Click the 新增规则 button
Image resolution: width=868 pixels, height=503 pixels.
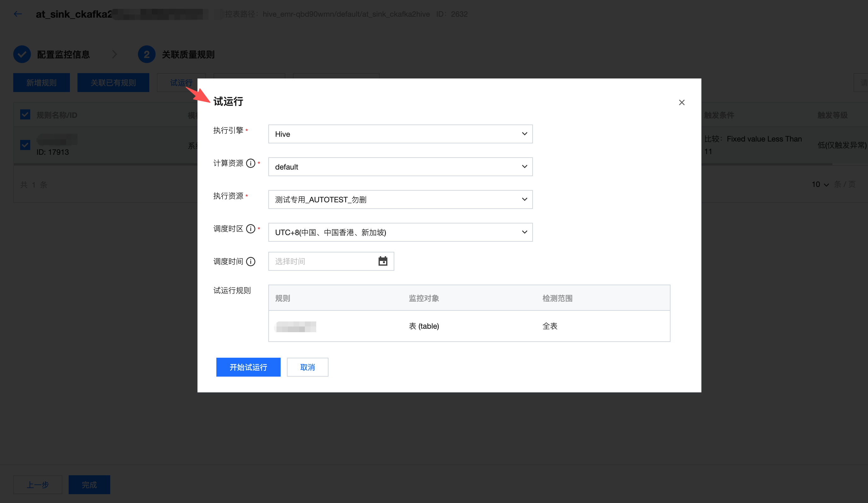pos(41,83)
